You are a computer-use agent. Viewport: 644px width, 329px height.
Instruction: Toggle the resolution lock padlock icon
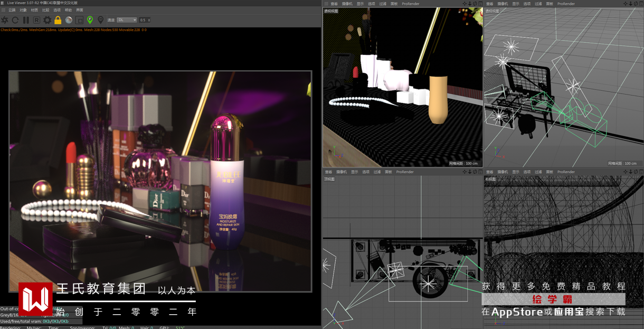[x=58, y=20]
